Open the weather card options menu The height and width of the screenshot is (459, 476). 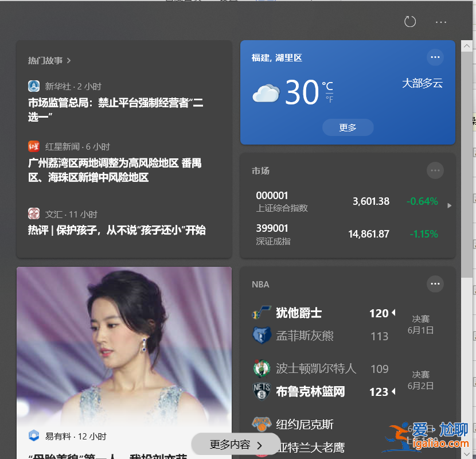(x=435, y=57)
